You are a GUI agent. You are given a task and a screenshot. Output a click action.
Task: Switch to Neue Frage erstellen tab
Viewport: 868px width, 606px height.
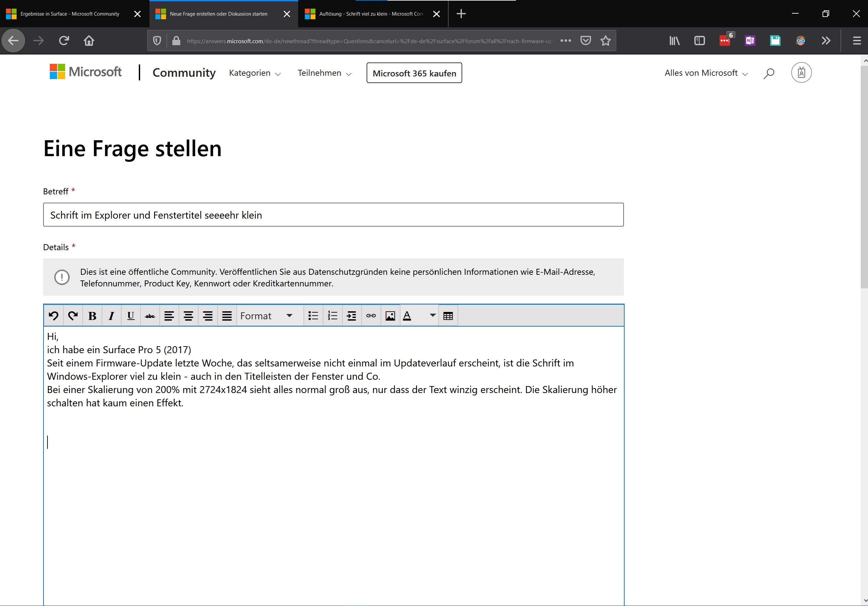point(218,14)
